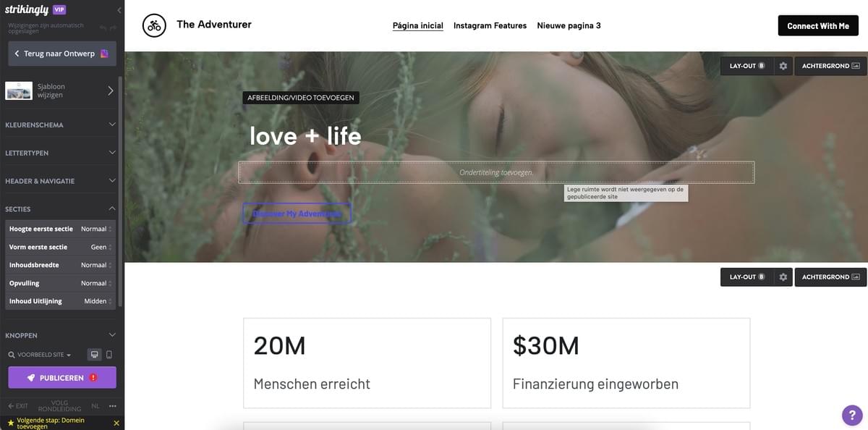Open Voorbeeld Site dropdown
Viewport: 868px width, 430px height.
pos(40,355)
